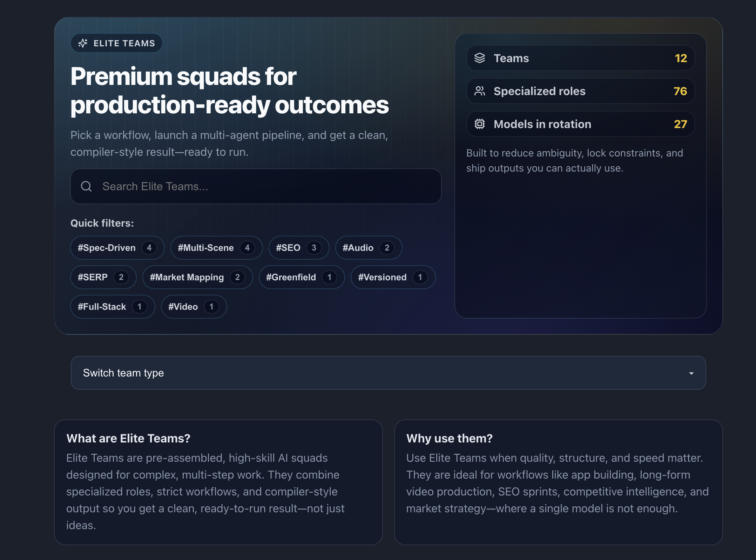The width and height of the screenshot is (756, 560).
Task: Expand filter #Market Mapping
Action: [x=197, y=277]
